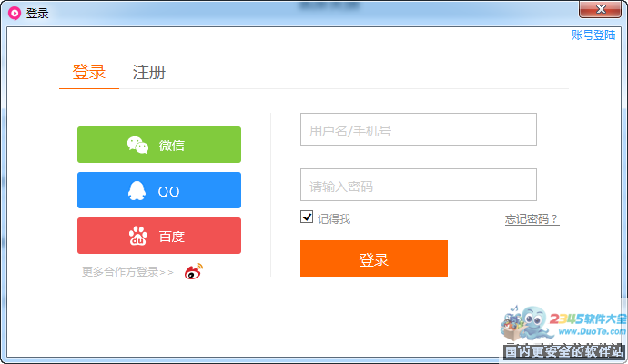Focus the 用户名/手机号 username field
Viewport: 628px width, 364px height.
pyautogui.click(x=419, y=129)
